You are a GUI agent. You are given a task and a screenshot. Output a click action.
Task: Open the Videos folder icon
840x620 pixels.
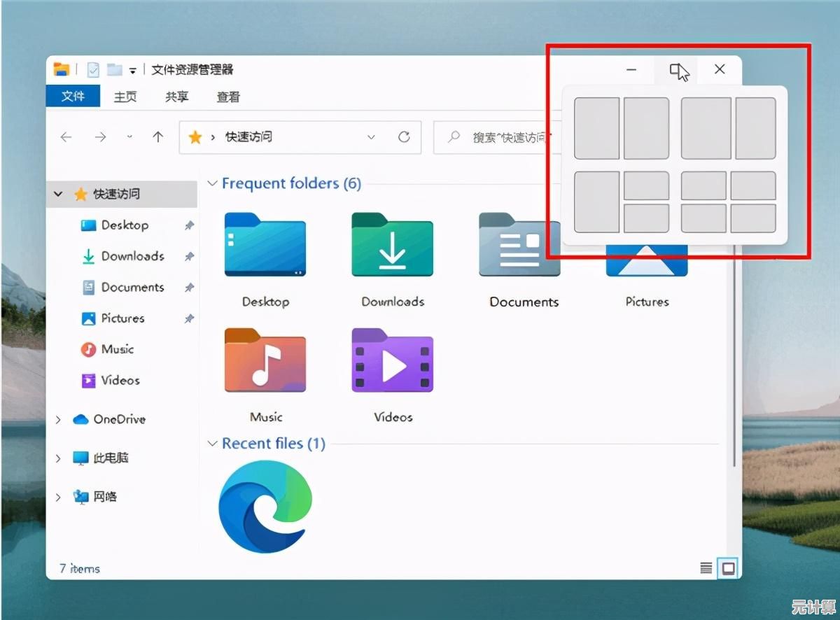tap(392, 362)
